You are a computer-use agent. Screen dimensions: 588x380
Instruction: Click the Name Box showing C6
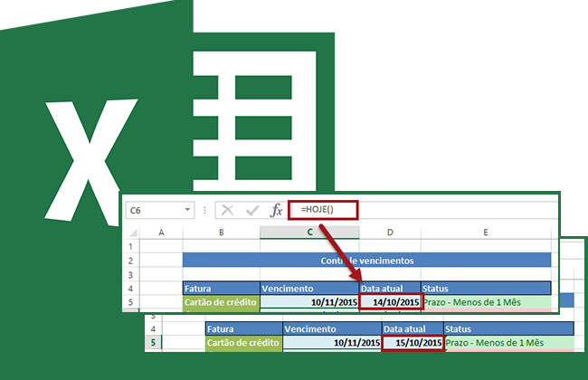click(x=160, y=211)
